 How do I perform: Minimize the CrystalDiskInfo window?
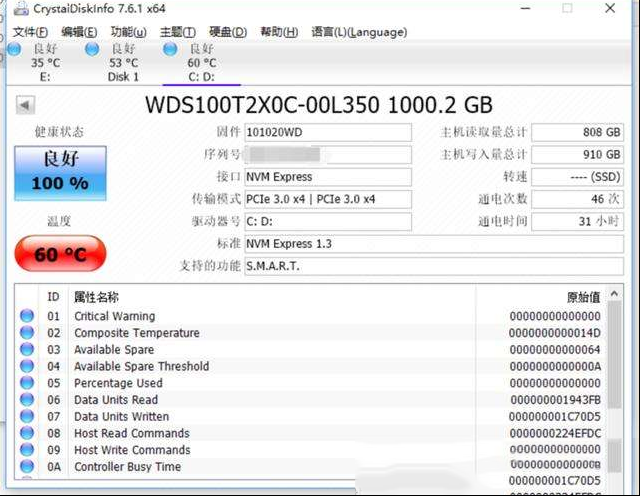click(525, 8)
